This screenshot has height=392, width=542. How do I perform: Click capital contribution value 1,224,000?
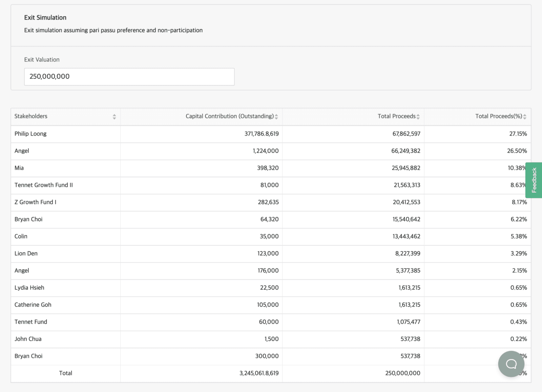point(266,151)
